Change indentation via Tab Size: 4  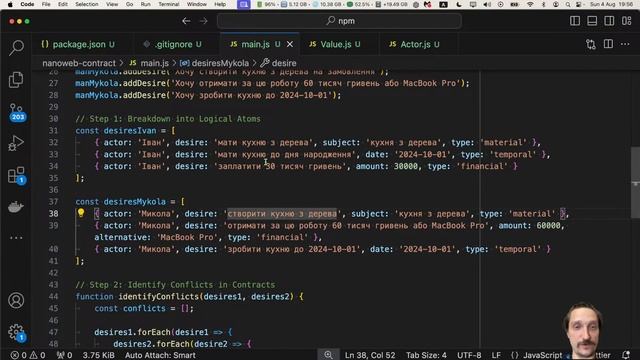(x=426, y=355)
